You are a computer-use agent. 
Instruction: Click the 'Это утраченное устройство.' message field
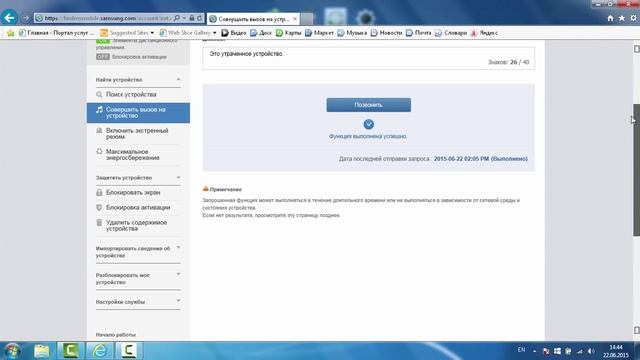(368, 58)
